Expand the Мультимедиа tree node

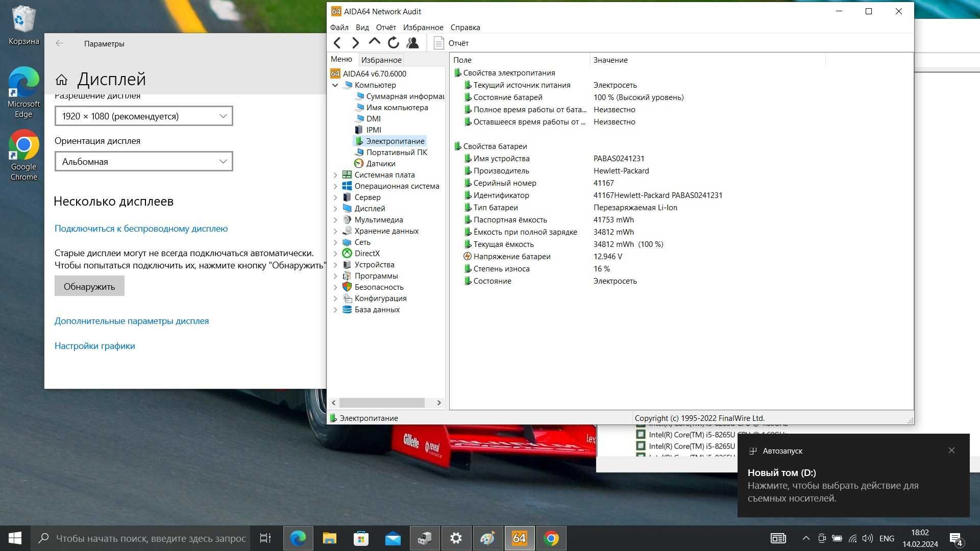pos(335,220)
